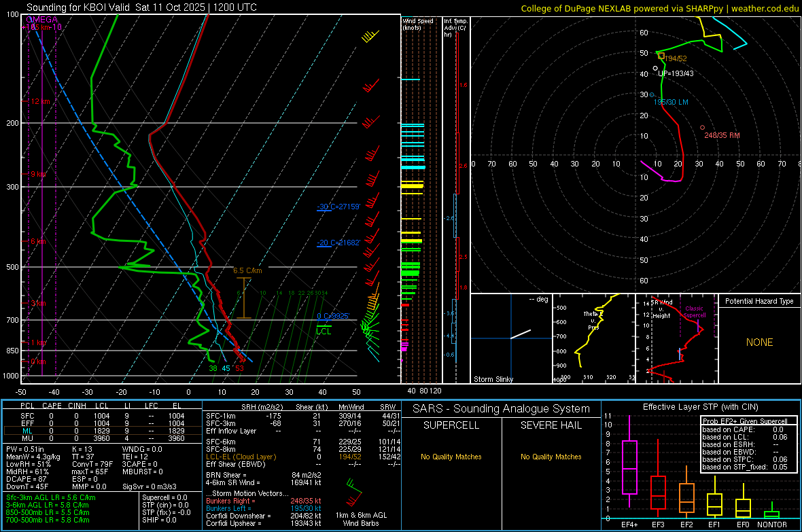
Task: Click 'Corfidi Downshear = 204/82 kt'
Action: click(x=264, y=516)
